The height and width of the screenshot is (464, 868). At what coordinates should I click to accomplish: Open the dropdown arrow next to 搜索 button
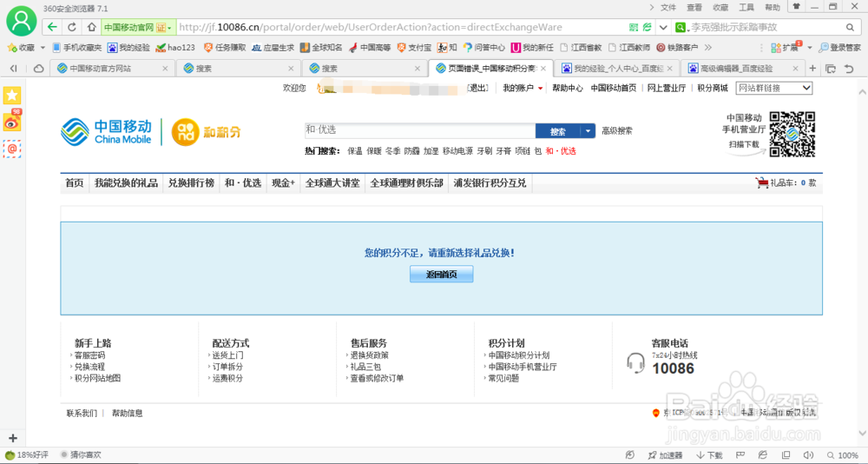pyautogui.click(x=588, y=131)
